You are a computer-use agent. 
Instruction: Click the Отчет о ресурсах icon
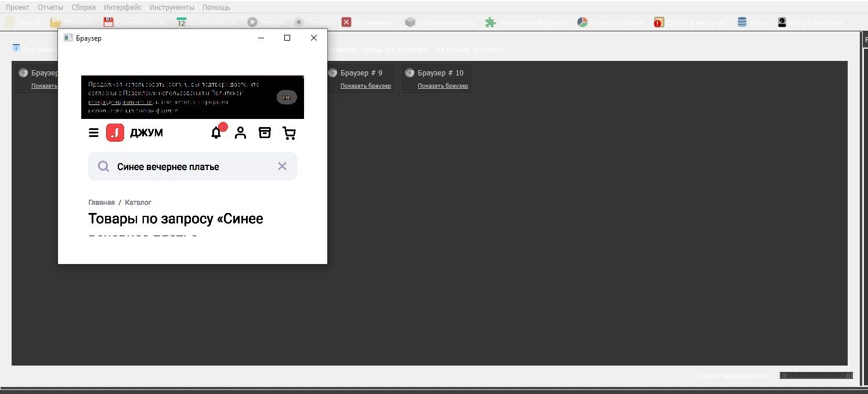(x=659, y=21)
